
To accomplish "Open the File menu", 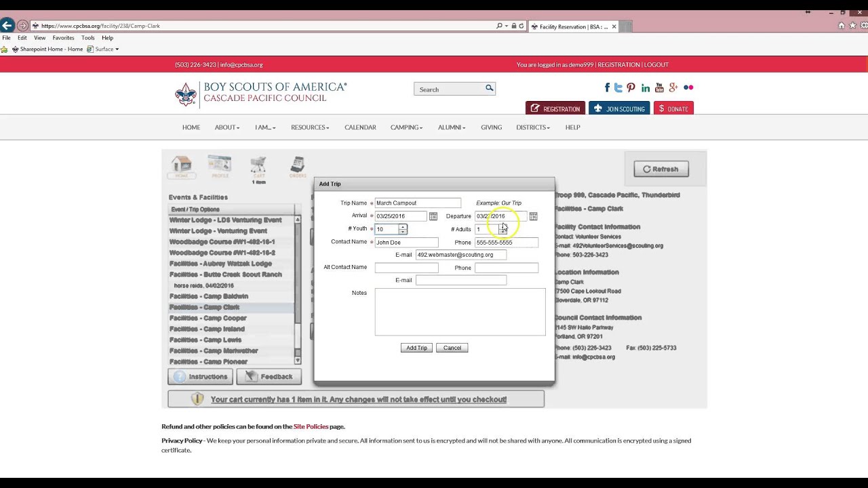I will (6, 38).
